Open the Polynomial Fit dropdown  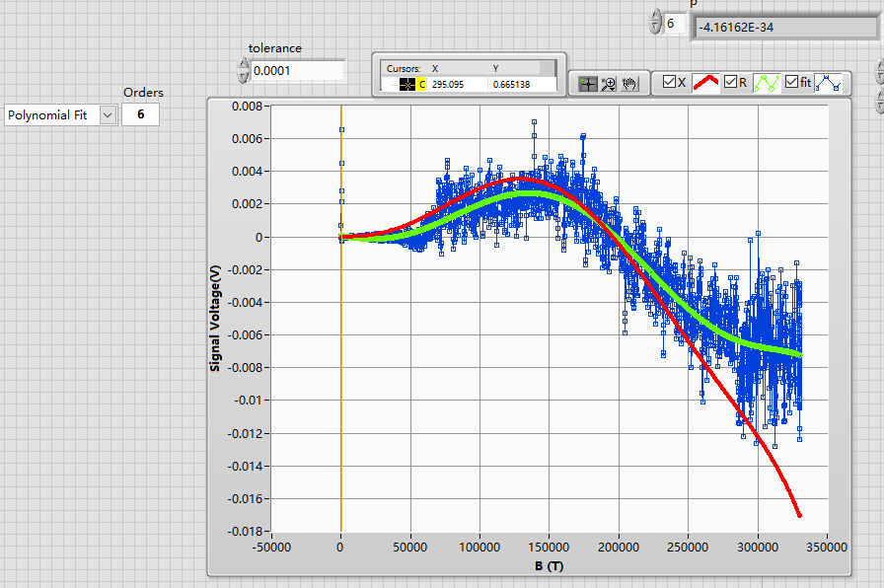coord(108,114)
